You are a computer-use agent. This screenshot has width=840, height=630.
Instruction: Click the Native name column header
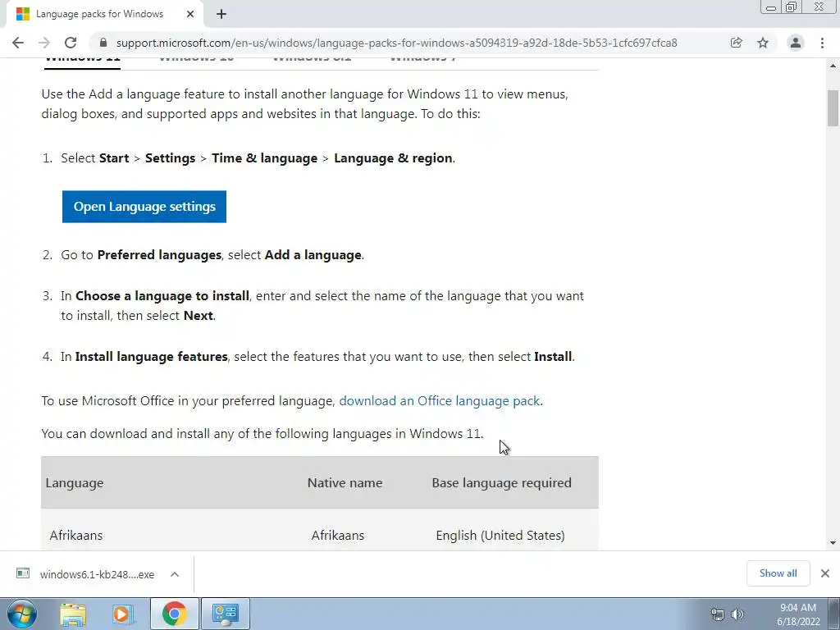pos(345,483)
